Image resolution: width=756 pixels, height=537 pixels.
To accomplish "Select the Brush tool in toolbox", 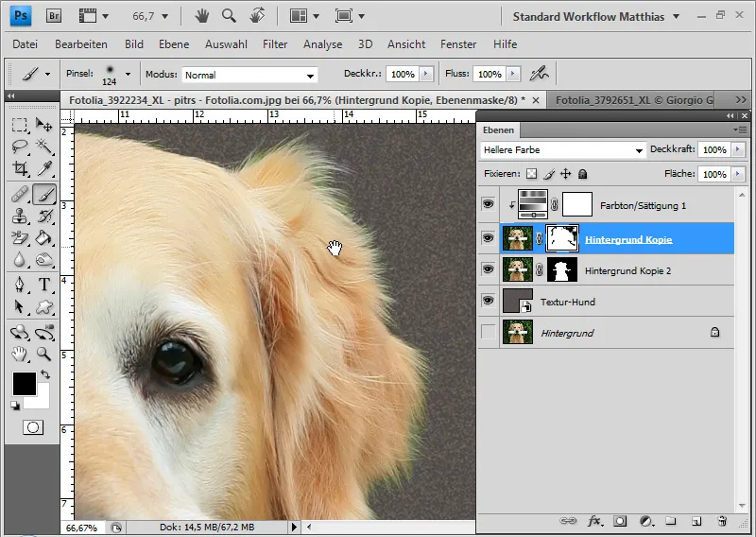I will point(44,195).
